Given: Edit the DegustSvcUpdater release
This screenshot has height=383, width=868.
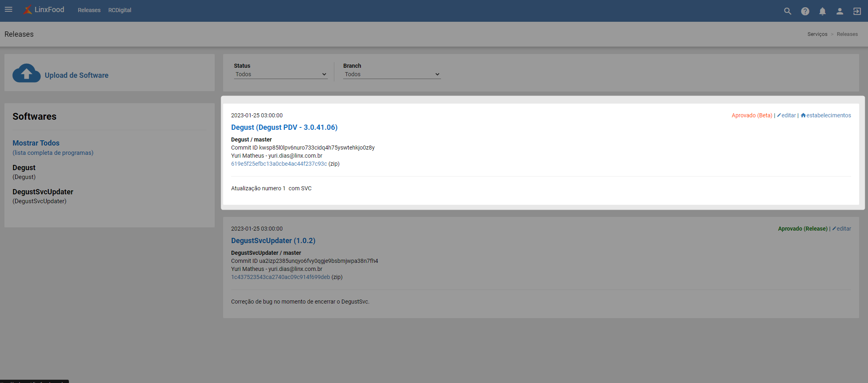Looking at the screenshot, I should point(842,229).
